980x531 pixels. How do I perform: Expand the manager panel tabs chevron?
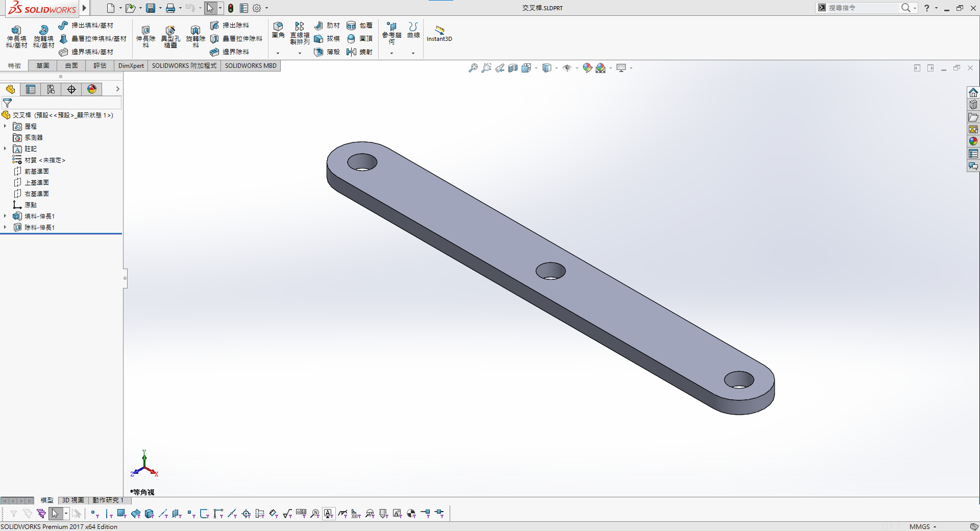click(x=118, y=89)
